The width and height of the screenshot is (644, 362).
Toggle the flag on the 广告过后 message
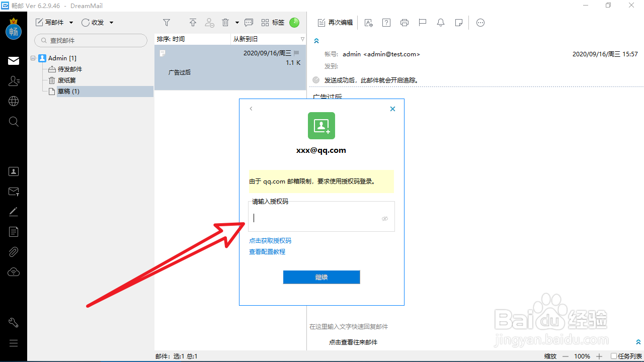[x=297, y=53]
